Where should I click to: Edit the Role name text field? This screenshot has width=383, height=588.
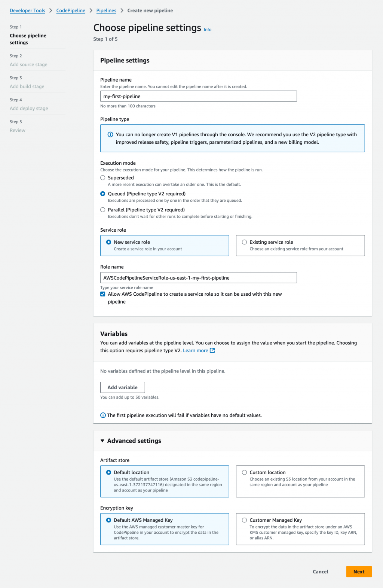198,278
